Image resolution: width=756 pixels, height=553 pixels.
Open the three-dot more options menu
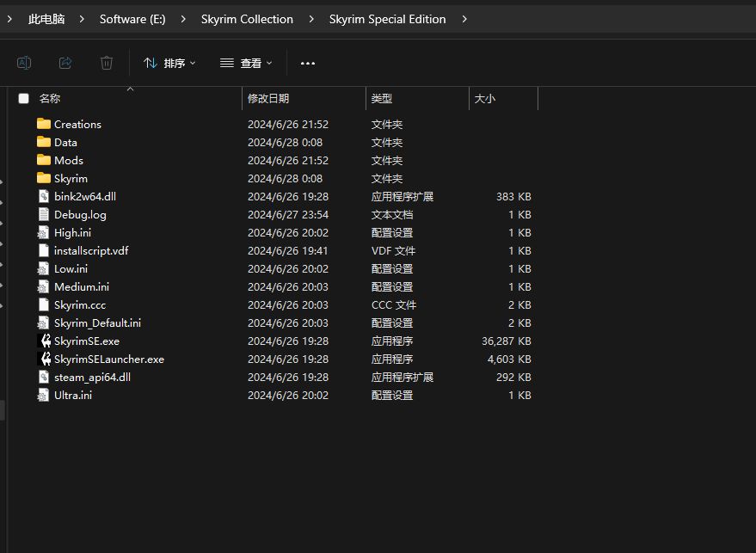(308, 63)
